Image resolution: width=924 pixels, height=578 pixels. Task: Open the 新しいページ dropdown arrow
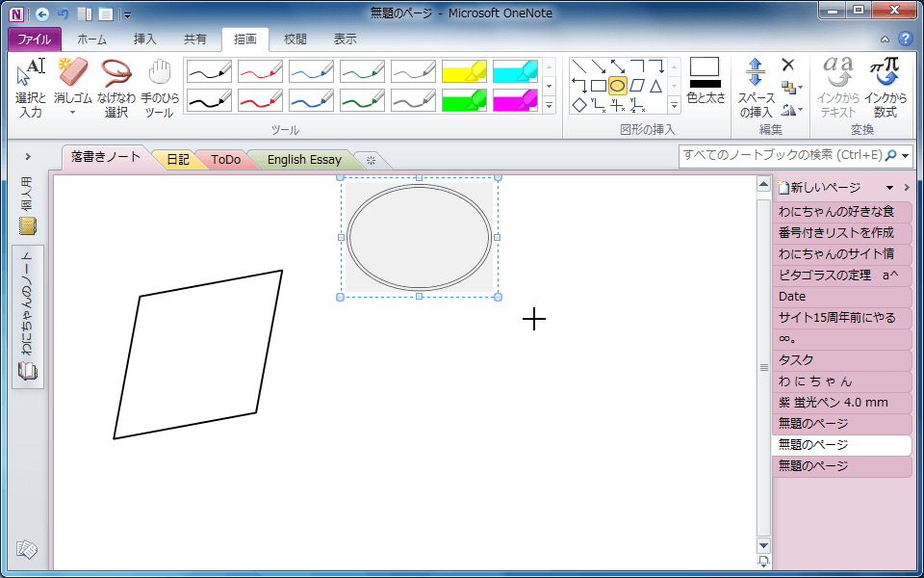click(889, 188)
